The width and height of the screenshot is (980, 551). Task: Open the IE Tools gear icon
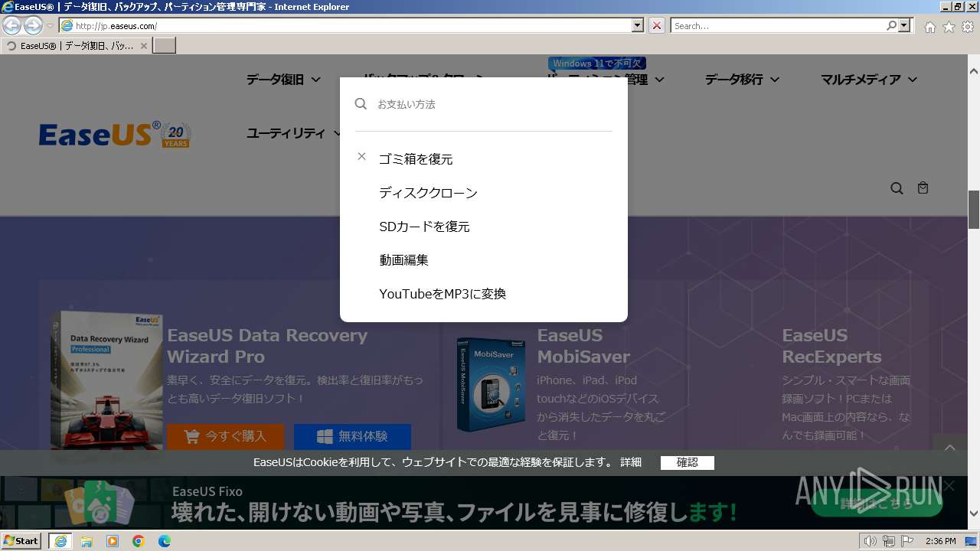pos(968,27)
